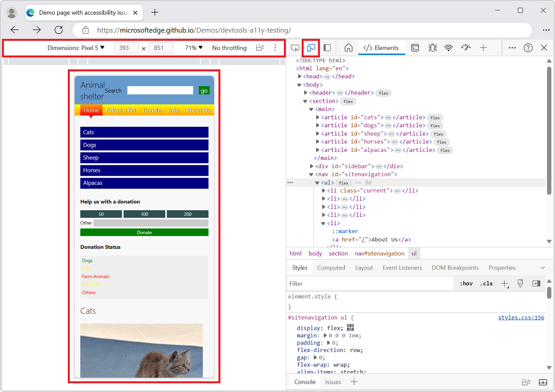Open the Issues tool bug icon
Screen dimensions: 555x392
433,48
